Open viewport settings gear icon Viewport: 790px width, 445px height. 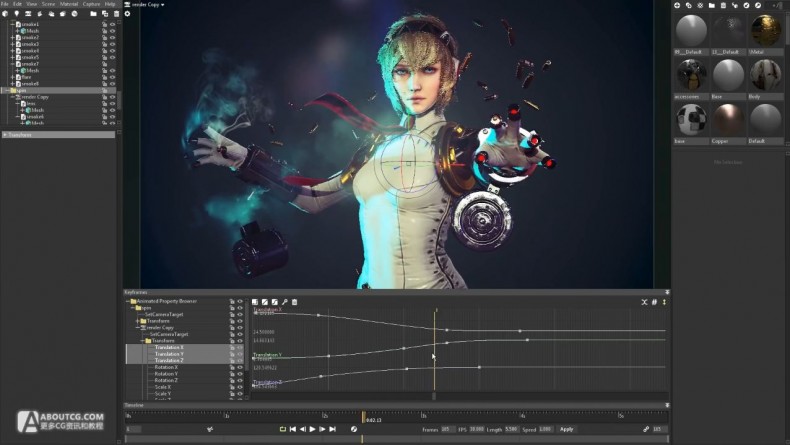tap(127, 14)
